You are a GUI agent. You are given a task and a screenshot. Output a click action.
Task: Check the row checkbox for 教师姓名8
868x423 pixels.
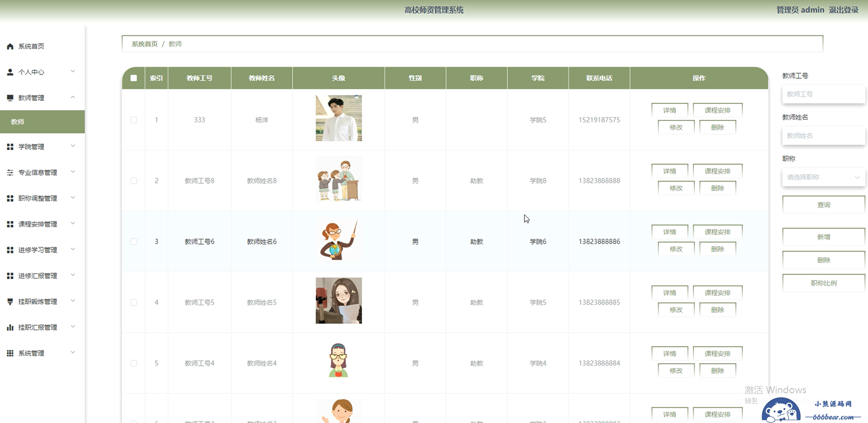134,181
